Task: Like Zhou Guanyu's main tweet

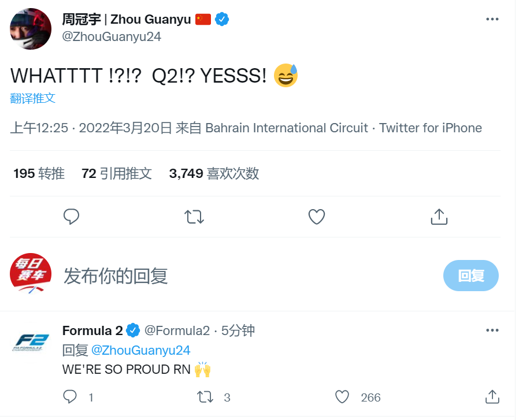Action: (316, 217)
